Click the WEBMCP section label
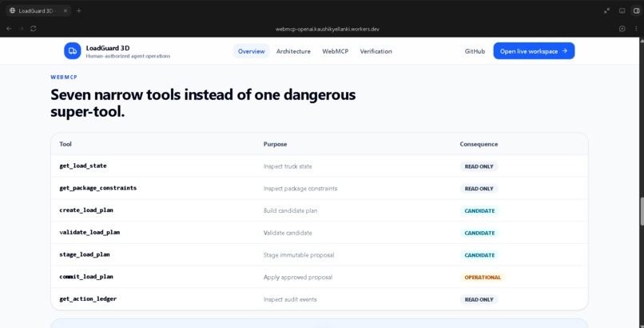644x328 pixels. (64, 78)
